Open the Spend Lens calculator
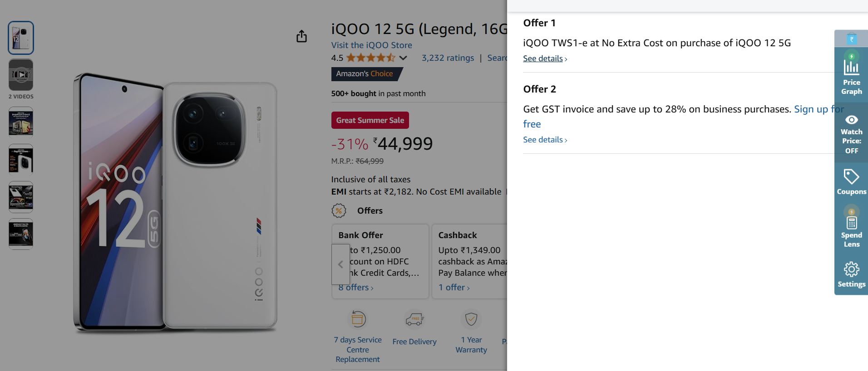Image resolution: width=868 pixels, height=371 pixels. [x=851, y=223]
